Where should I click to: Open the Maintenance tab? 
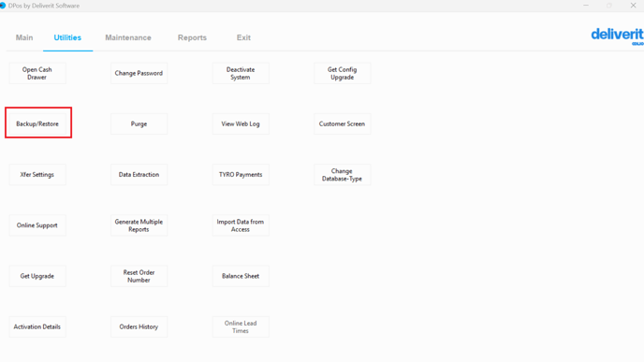coord(128,37)
